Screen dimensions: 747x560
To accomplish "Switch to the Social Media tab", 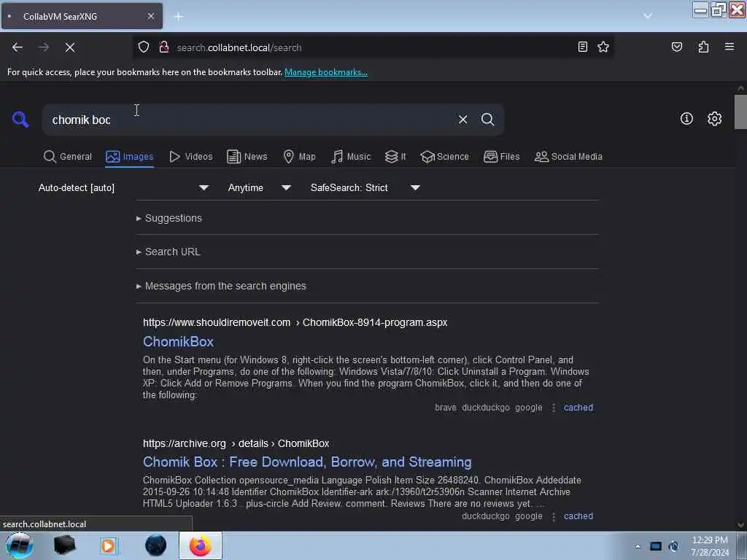I will (568, 157).
